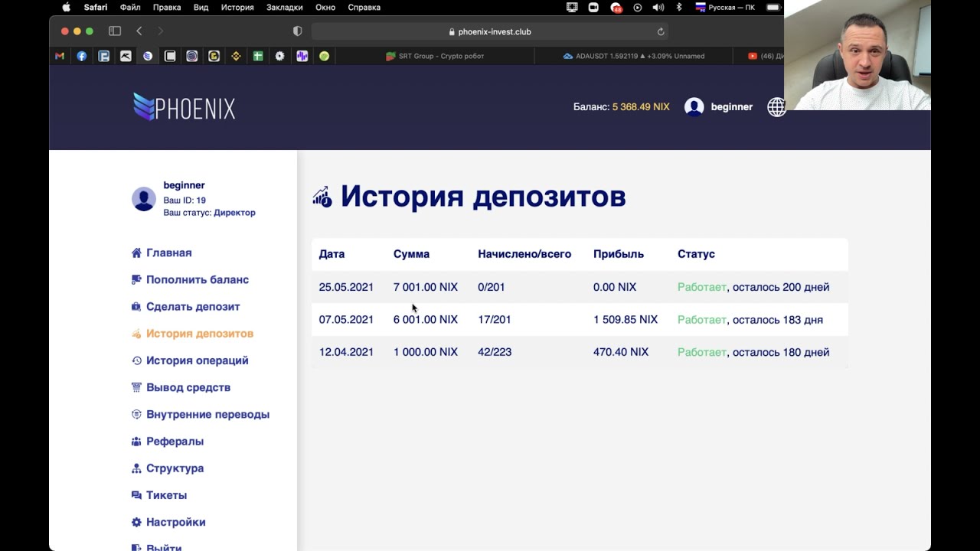The height and width of the screenshot is (551, 980).
Task: Open the purple waveform pinned tab
Action: coord(302,56)
